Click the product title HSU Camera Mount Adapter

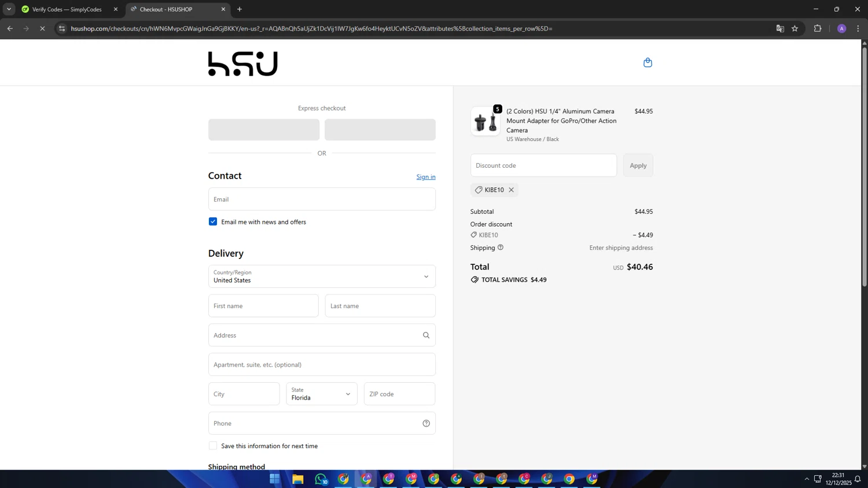click(561, 120)
